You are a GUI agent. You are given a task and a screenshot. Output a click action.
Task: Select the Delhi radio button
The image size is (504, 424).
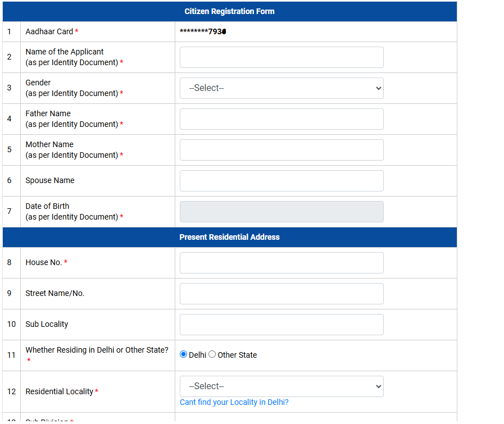(183, 354)
